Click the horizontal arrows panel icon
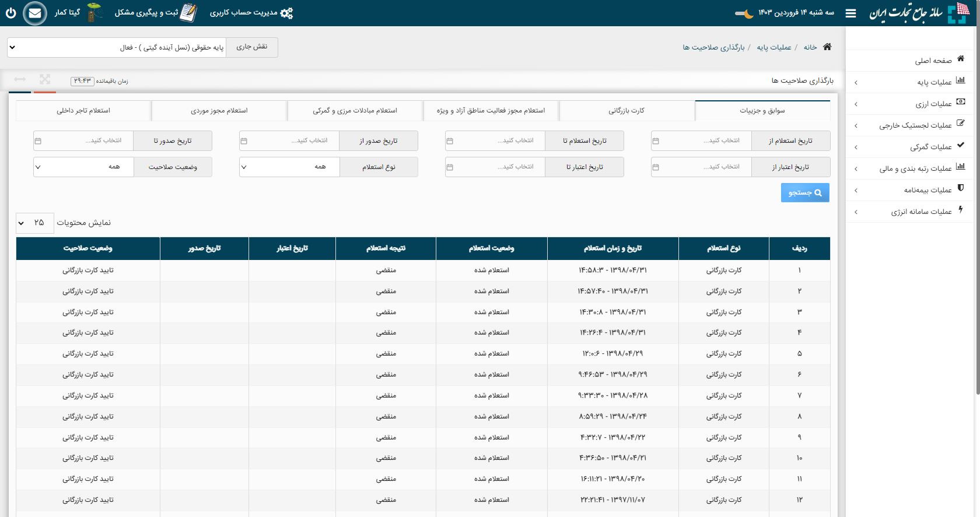Screen dimensions: 980x517 pos(20,79)
